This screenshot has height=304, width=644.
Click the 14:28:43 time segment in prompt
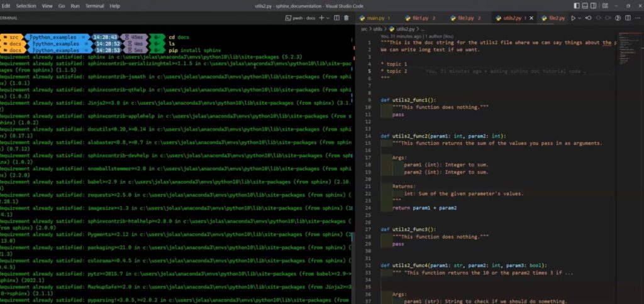point(106,37)
